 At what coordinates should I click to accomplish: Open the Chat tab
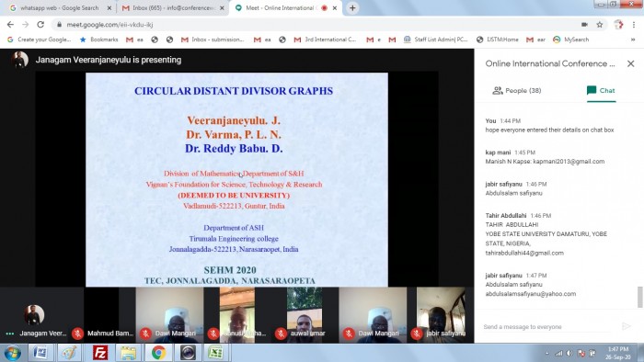[x=601, y=91]
